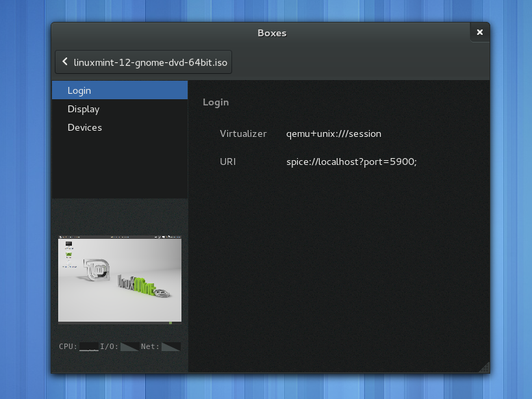The height and width of the screenshot is (399, 532).
Task: Click the CPU usage graph
Action: tap(89, 346)
